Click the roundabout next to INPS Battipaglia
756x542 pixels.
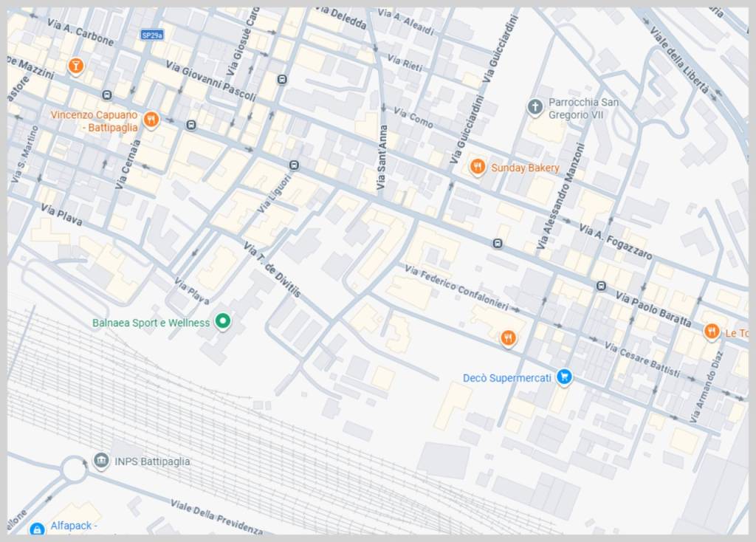(x=74, y=468)
